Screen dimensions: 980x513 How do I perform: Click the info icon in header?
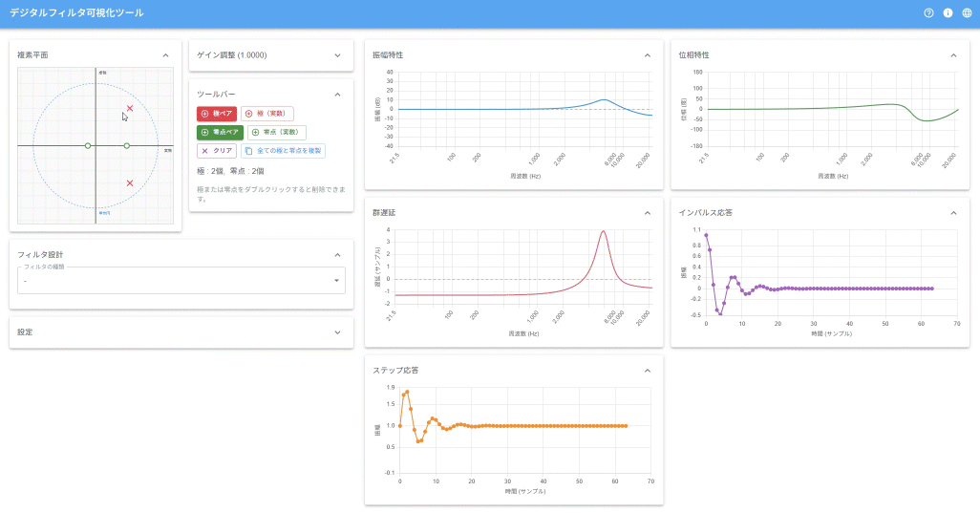948,13
